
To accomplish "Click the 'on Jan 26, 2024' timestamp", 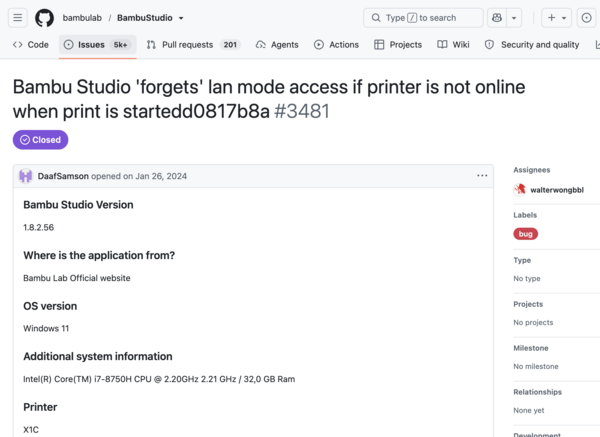I will click(x=155, y=176).
